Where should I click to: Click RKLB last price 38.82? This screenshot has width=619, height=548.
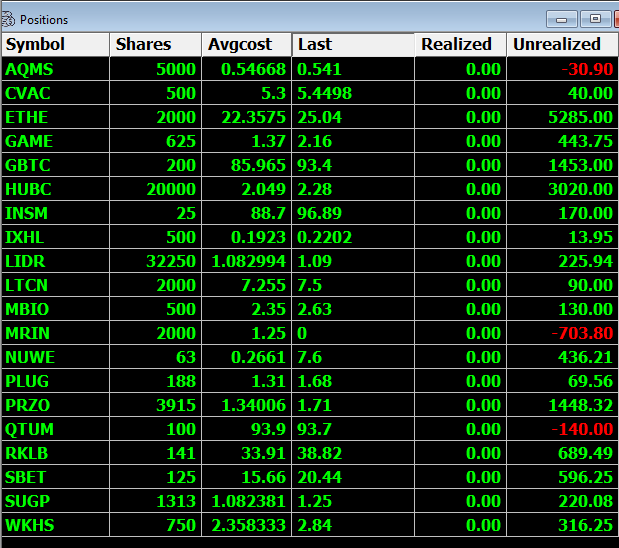click(319, 453)
